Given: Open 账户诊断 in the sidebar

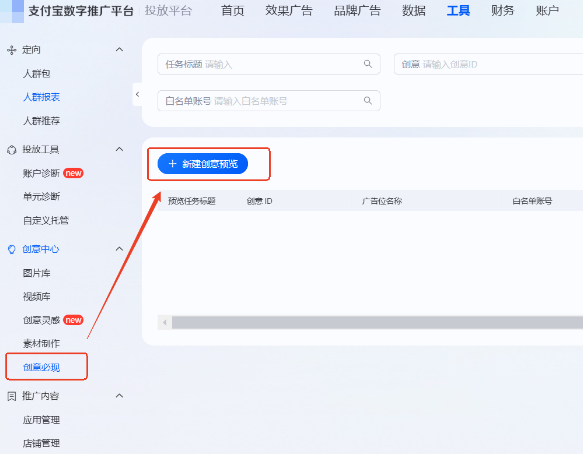Looking at the screenshot, I should [x=41, y=173].
